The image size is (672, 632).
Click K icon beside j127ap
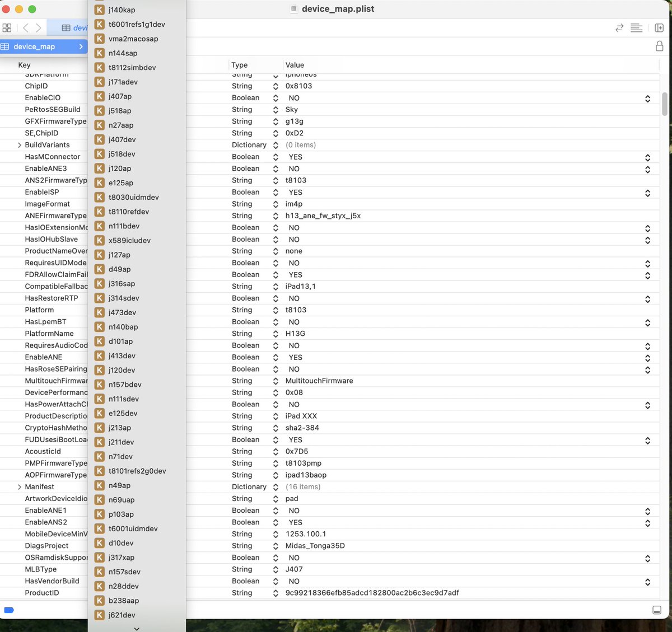point(99,255)
